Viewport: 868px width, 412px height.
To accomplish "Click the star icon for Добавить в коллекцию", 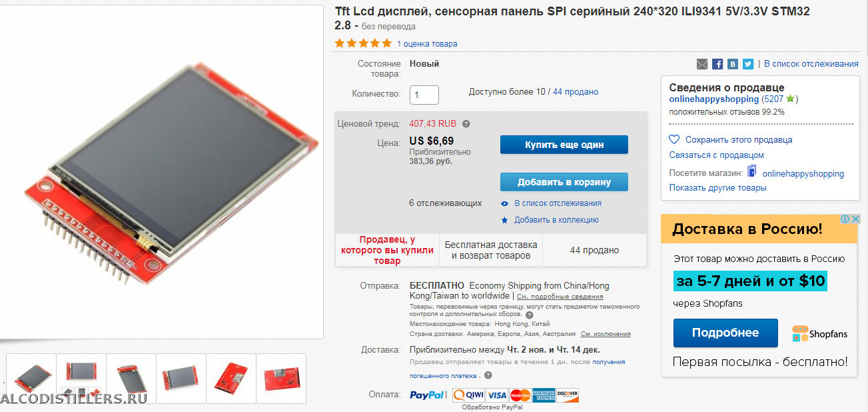I will tap(505, 220).
